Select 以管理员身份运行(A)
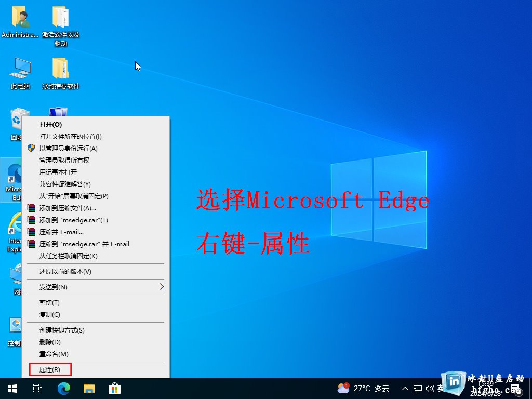Screen dimensions: 532x399 [x=96, y=148]
